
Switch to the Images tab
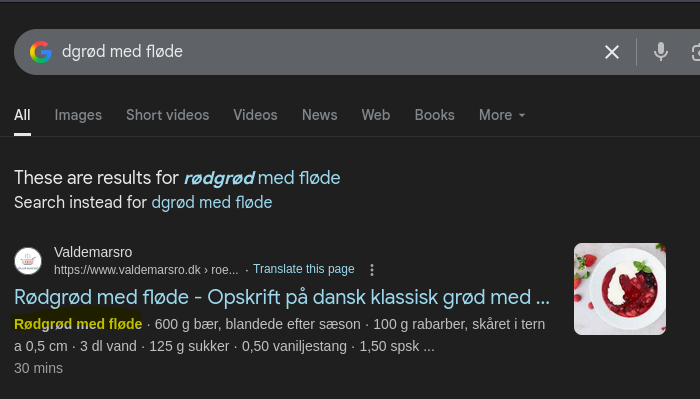(78, 115)
